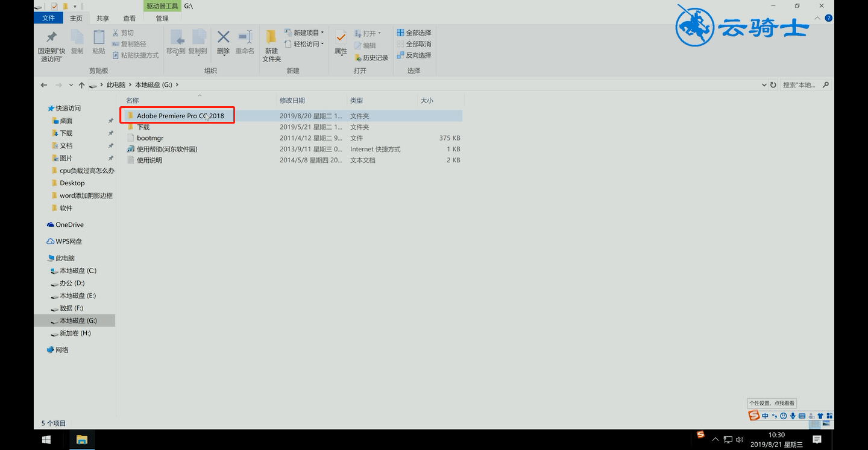Open the Easy access (轻松访问) dropdown
The image size is (868, 450).
(304, 44)
